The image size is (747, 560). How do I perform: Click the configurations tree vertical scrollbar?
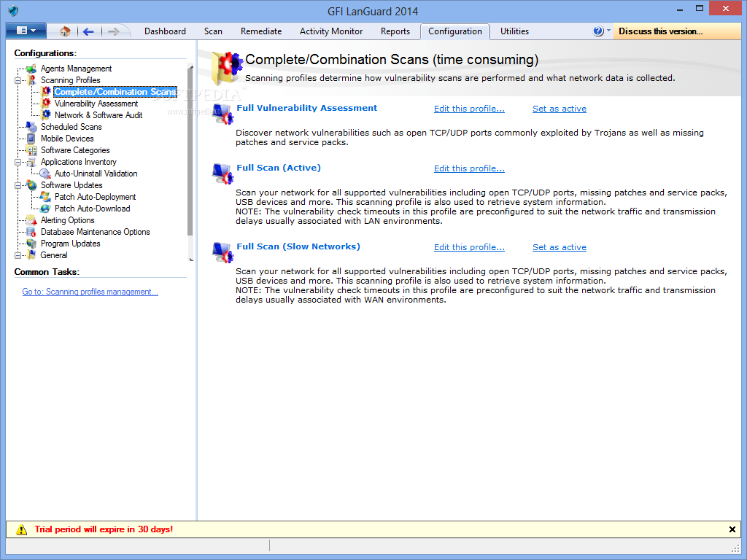pos(190,152)
